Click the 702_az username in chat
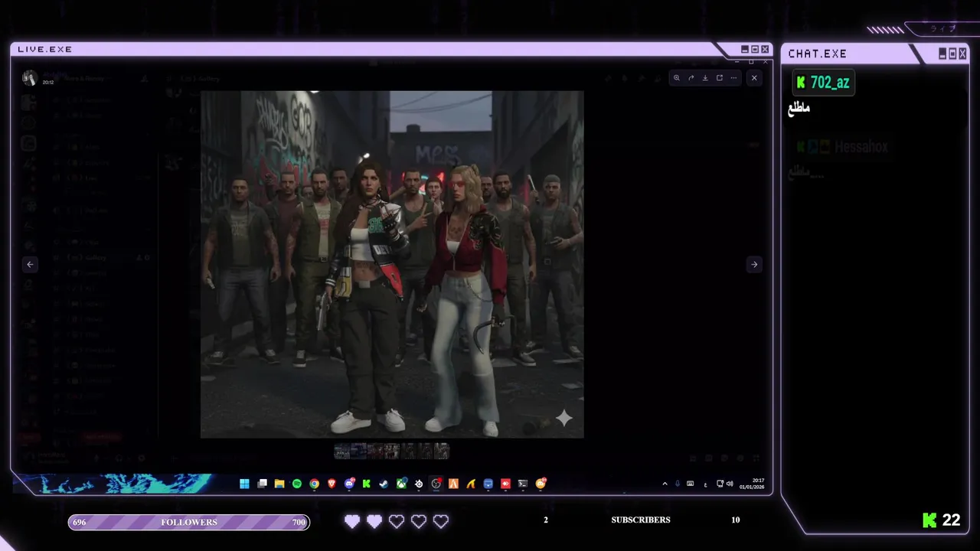 [x=830, y=83]
